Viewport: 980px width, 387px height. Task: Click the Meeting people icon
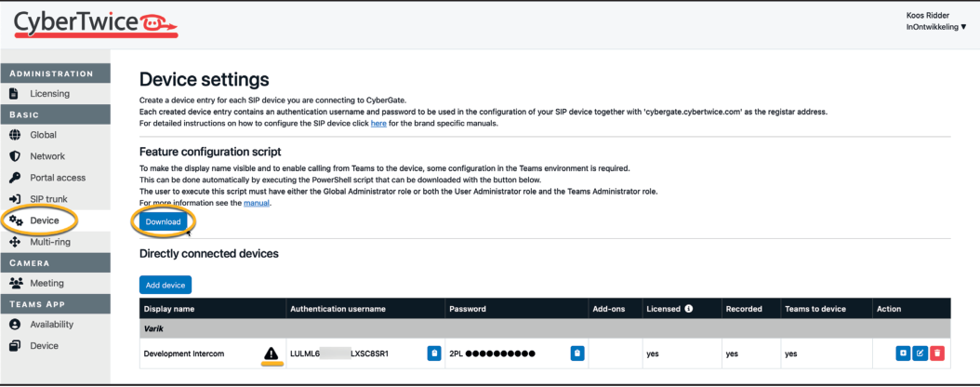coord(16,283)
